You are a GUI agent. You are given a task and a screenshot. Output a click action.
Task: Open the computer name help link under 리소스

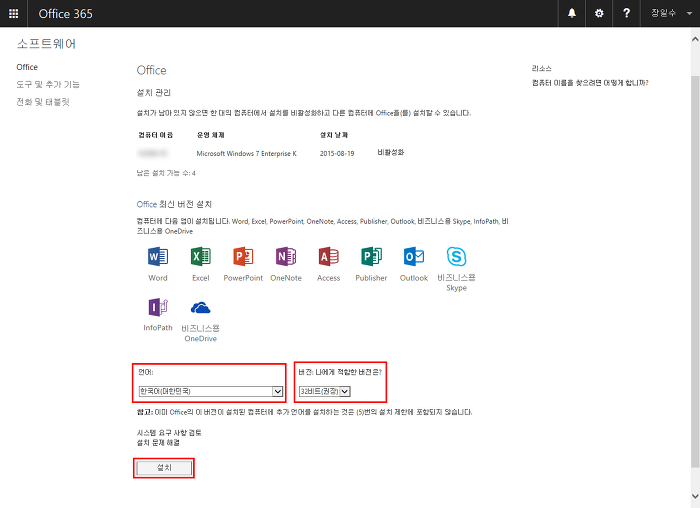coord(590,83)
